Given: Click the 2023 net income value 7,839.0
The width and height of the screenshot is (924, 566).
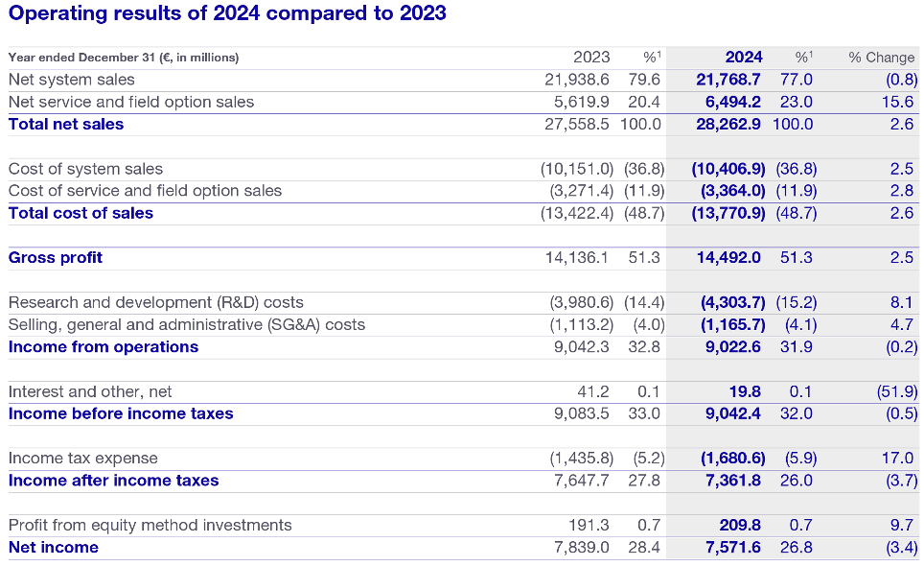Looking at the screenshot, I should (582, 548).
